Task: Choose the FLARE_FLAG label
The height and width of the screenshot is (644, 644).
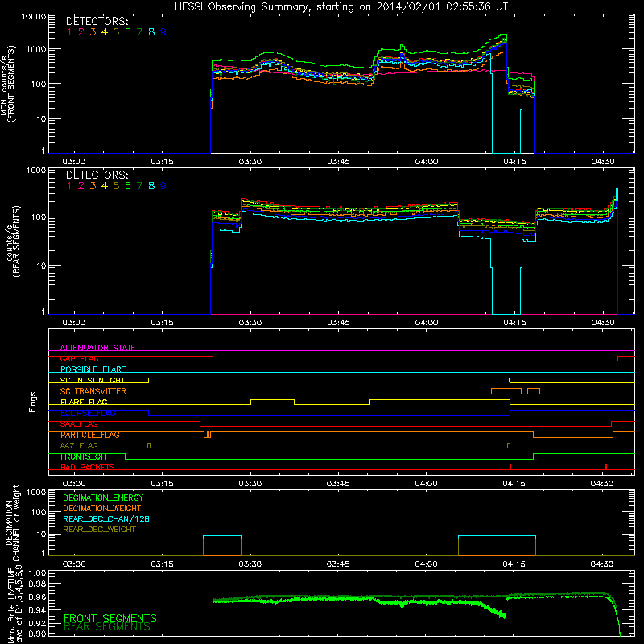Action: click(84, 402)
